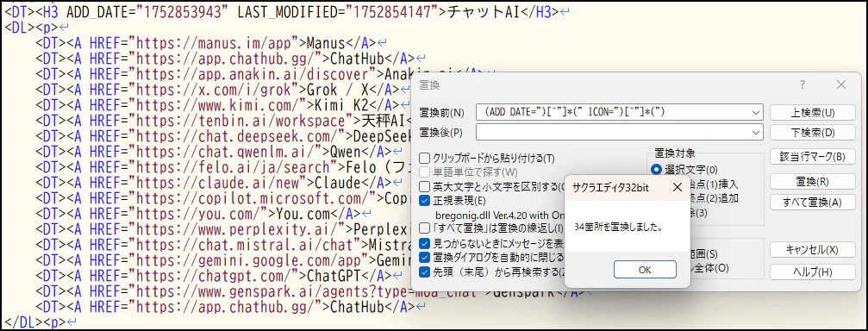Open the 置換後(P) dropdown arrow
868x331 pixels.
click(756, 133)
